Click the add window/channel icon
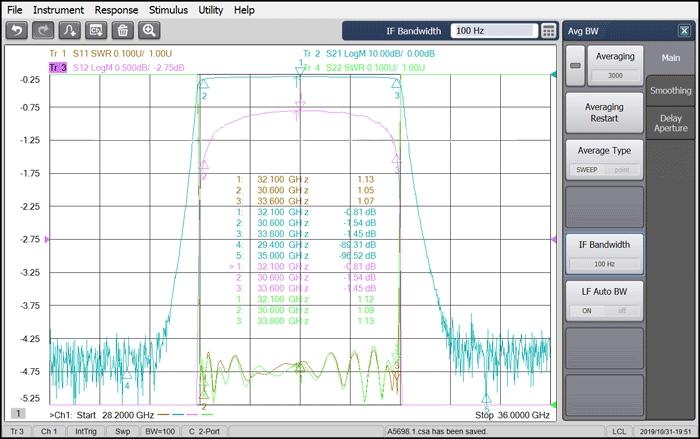 coord(96,30)
